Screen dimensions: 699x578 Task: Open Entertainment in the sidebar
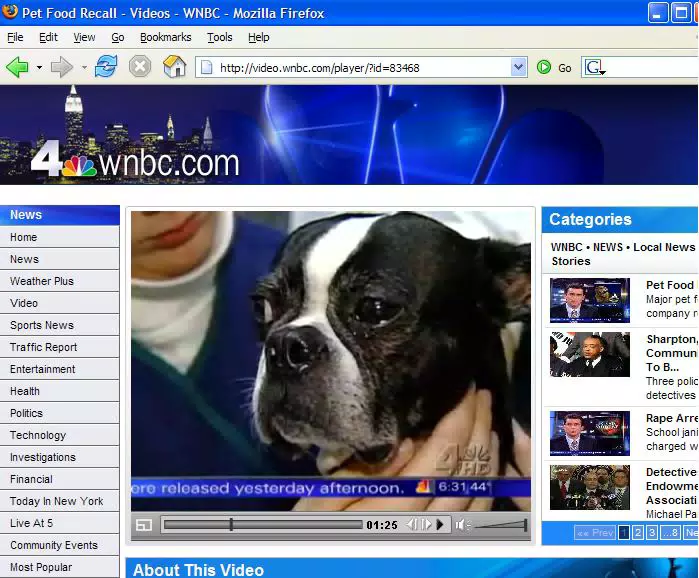60,369
